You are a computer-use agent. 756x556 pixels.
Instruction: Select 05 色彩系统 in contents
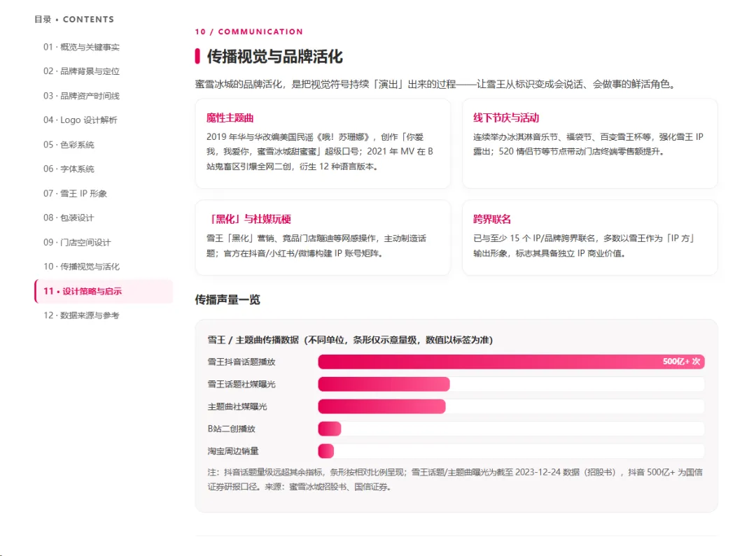pyautogui.click(x=69, y=145)
